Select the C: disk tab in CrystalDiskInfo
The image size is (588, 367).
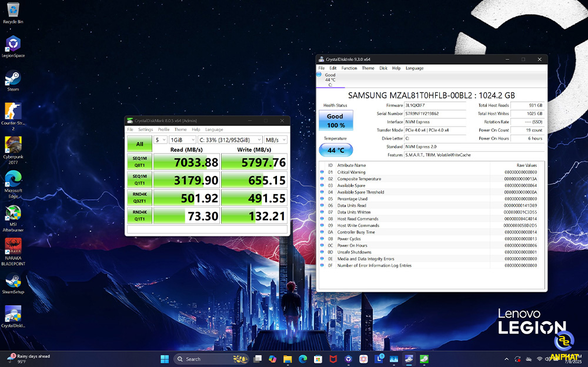[330, 80]
